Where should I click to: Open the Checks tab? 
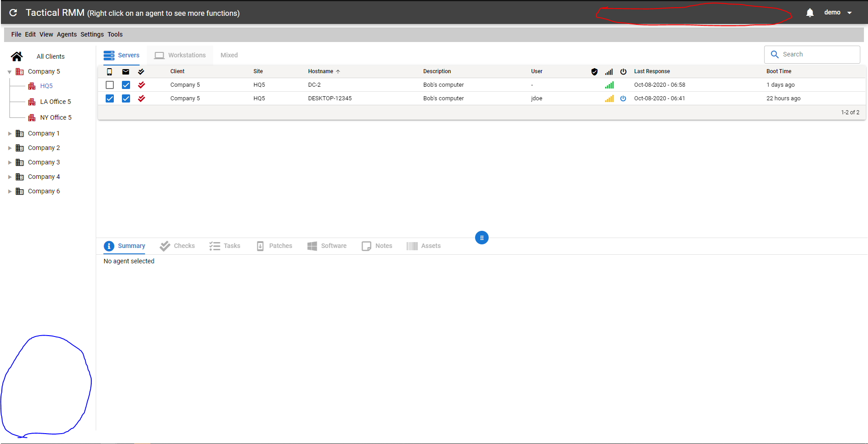177,246
